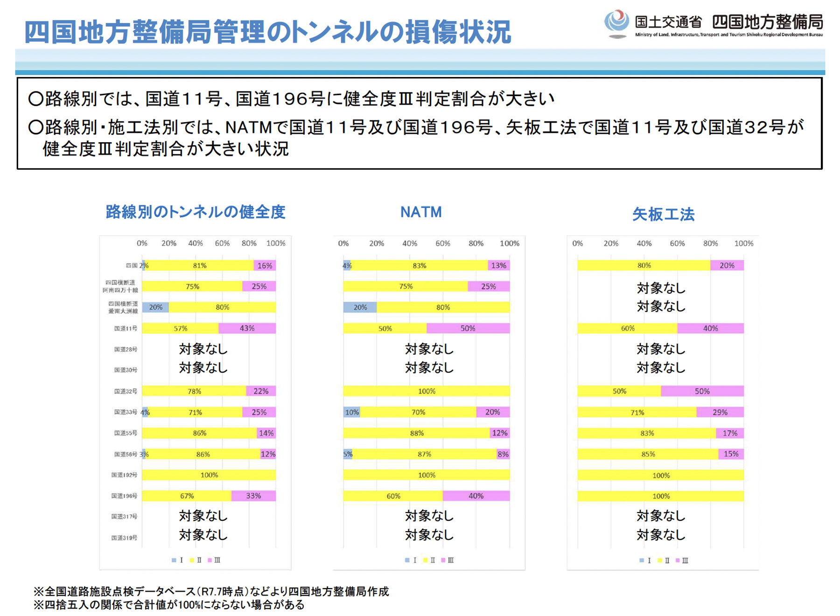The width and height of the screenshot is (840, 616).
Task: Click the NATM chart heading
Action: (421, 212)
